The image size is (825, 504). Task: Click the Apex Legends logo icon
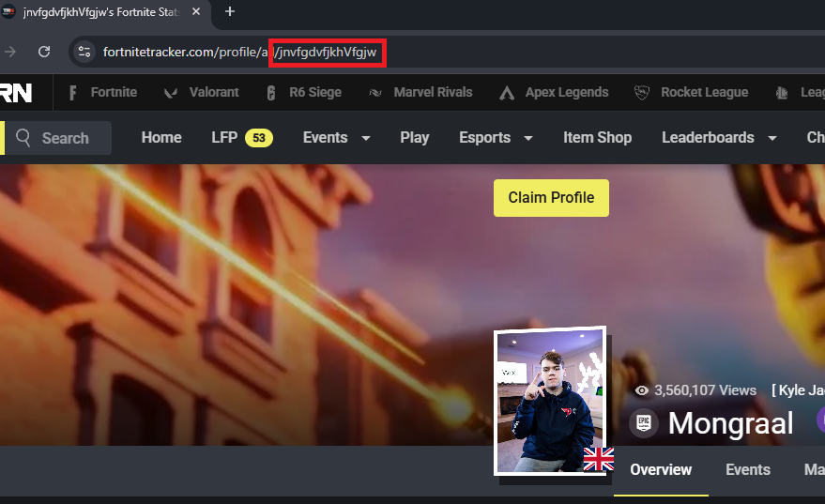507,93
